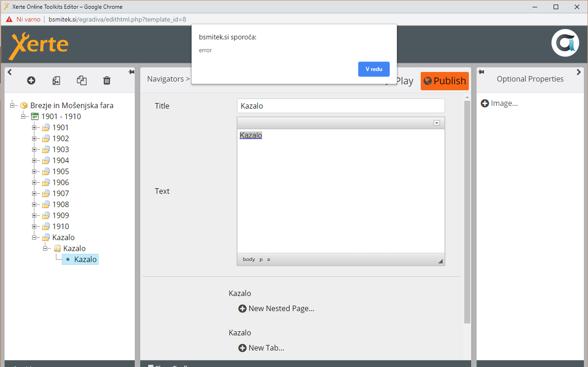The width and height of the screenshot is (588, 367).
Task: Click the Xerte logo
Action: (38, 45)
